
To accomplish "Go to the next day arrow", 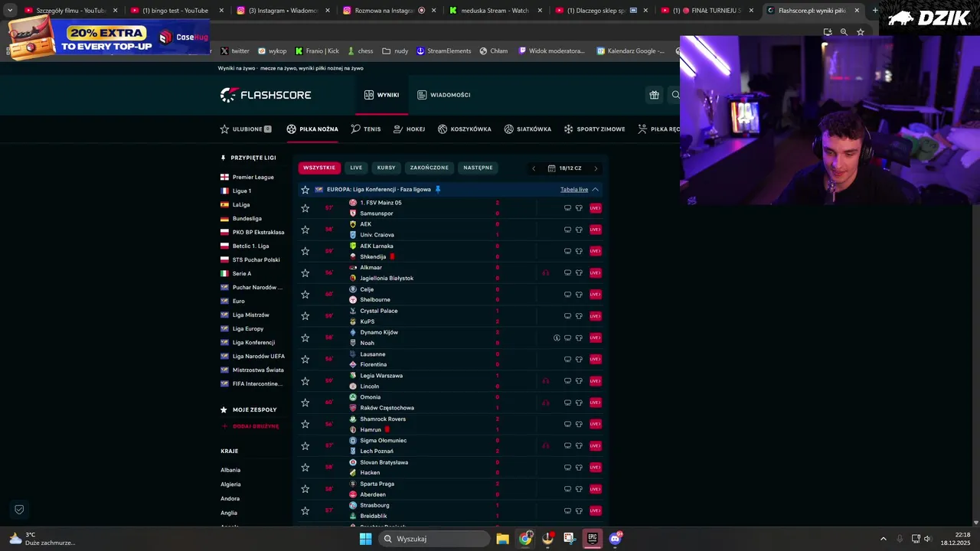I will coord(596,168).
